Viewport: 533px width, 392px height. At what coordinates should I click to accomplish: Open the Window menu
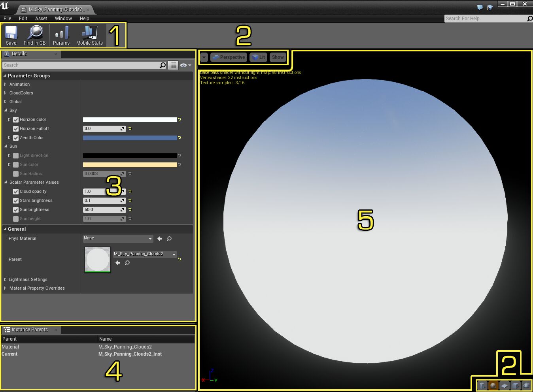click(63, 18)
